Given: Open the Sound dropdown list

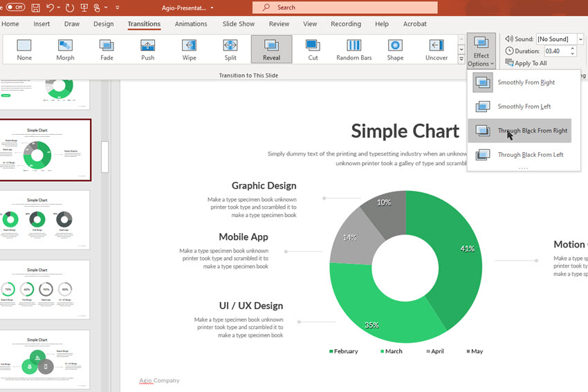Looking at the screenshot, I should (x=580, y=39).
